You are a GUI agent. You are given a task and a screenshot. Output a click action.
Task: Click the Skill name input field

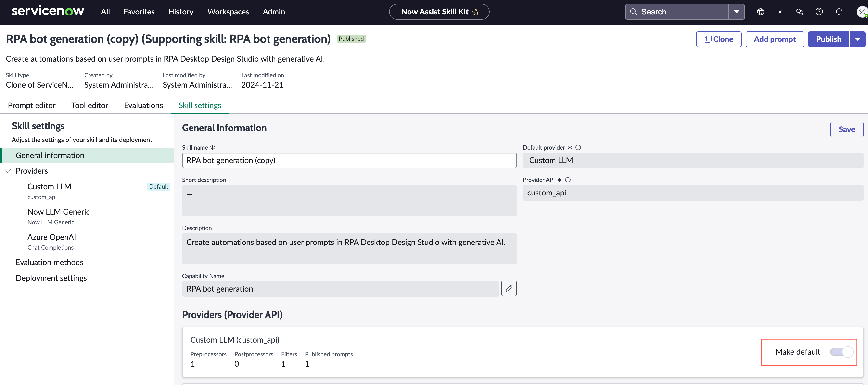349,160
